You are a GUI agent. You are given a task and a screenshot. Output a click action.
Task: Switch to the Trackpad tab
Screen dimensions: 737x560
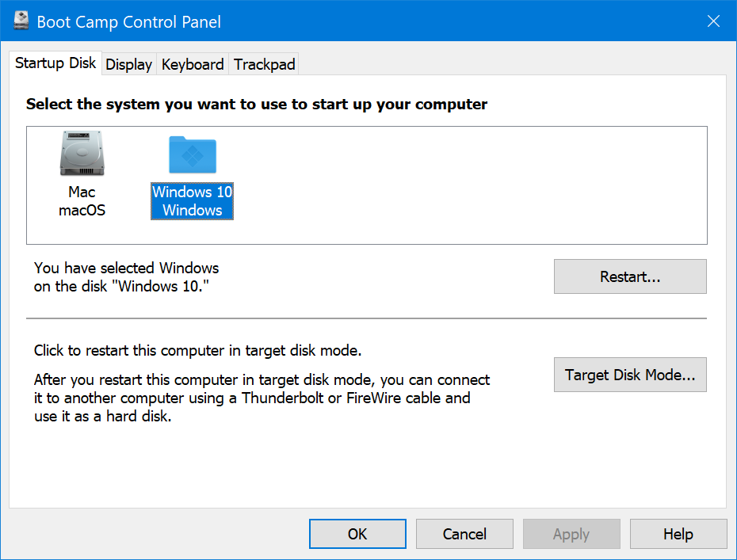point(264,65)
